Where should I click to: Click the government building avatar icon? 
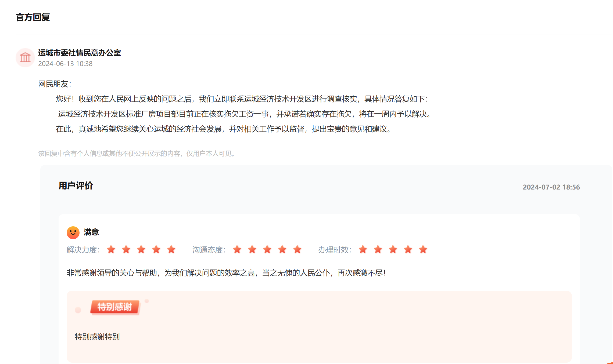pos(25,57)
